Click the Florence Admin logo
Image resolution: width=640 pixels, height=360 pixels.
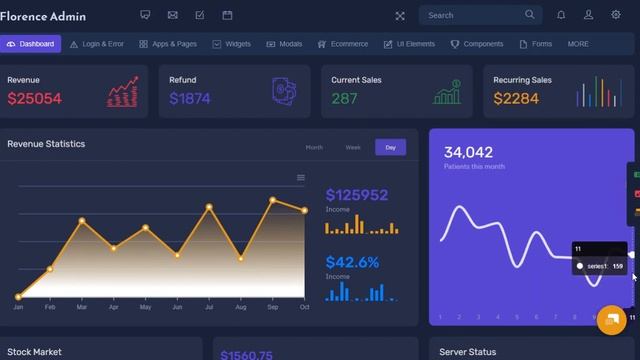[43, 16]
